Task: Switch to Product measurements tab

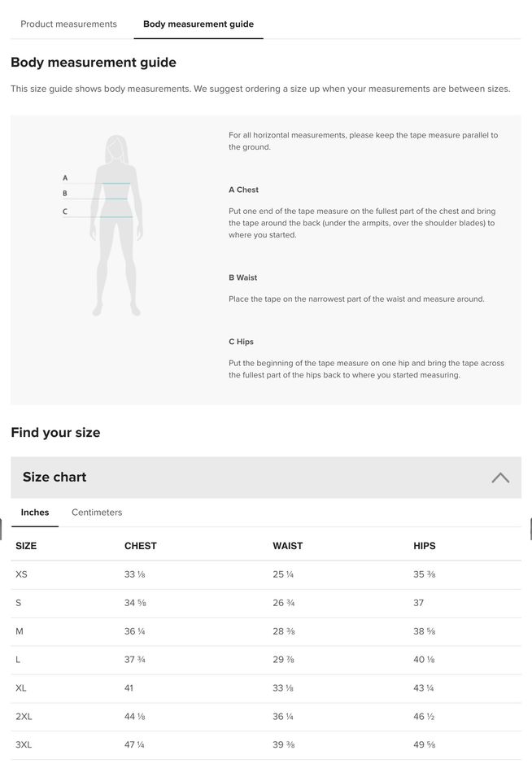Action: pos(68,24)
